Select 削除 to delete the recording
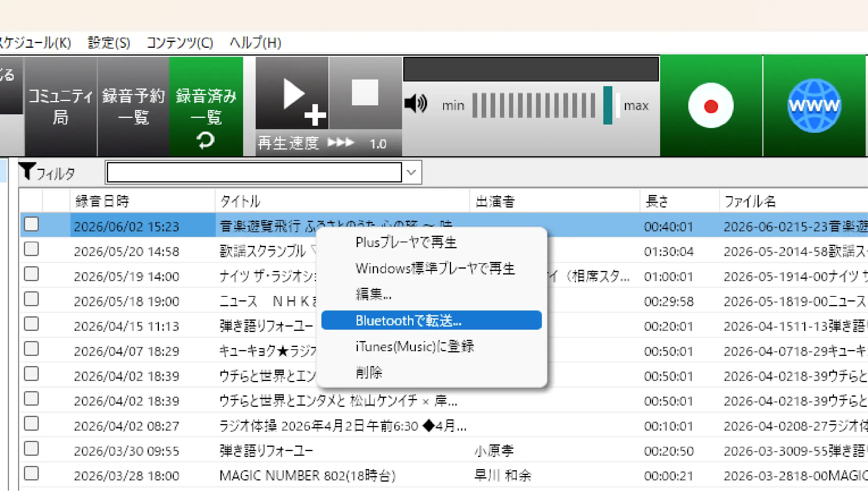The height and width of the screenshot is (491, 868). (x=431, y=372)
